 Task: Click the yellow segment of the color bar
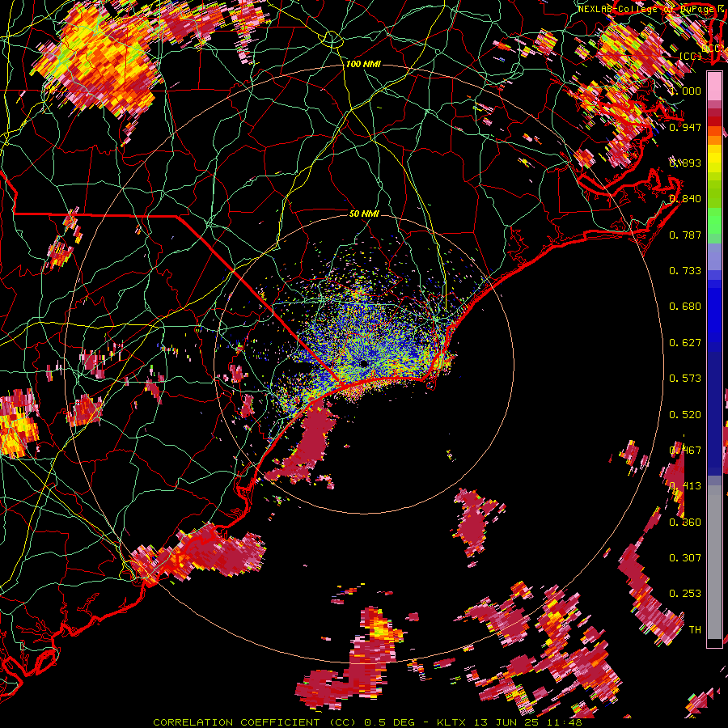tap(714, 159)
